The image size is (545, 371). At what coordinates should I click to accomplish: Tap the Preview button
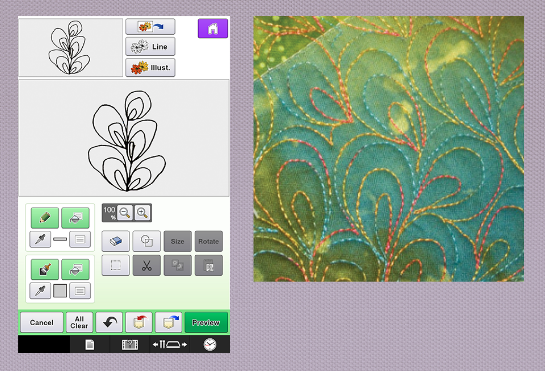pos(206,322)
